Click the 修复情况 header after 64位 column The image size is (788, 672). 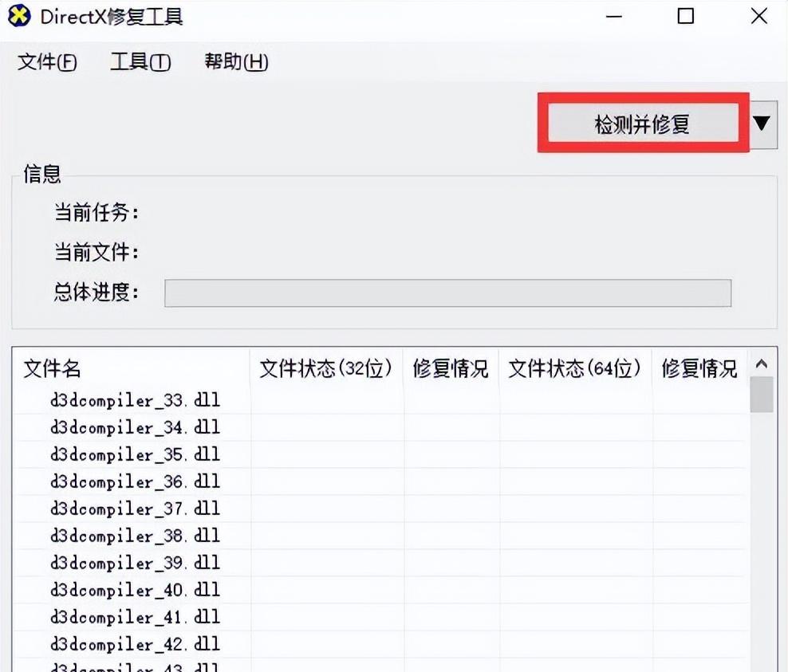click(699, 368)
